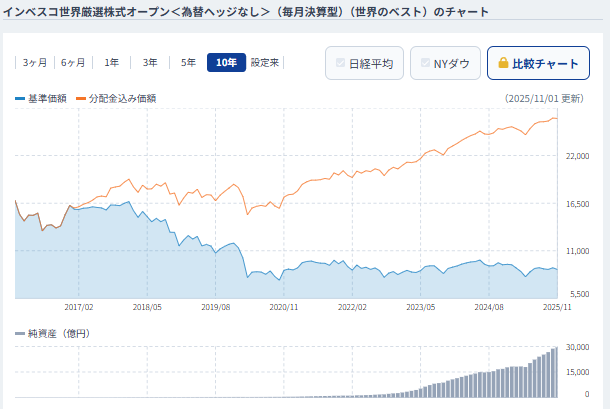Click the blue 基準価額 legend marker
This screenshot has width=610, height=409.
point(20,99)
